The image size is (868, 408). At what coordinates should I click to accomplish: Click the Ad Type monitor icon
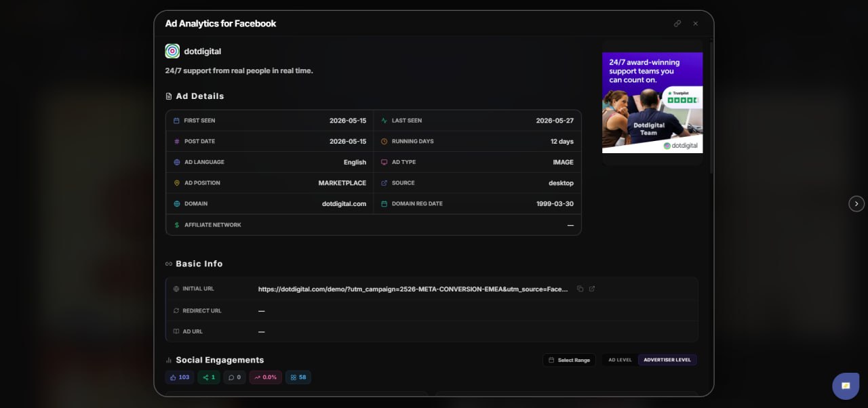pos(384,163)
